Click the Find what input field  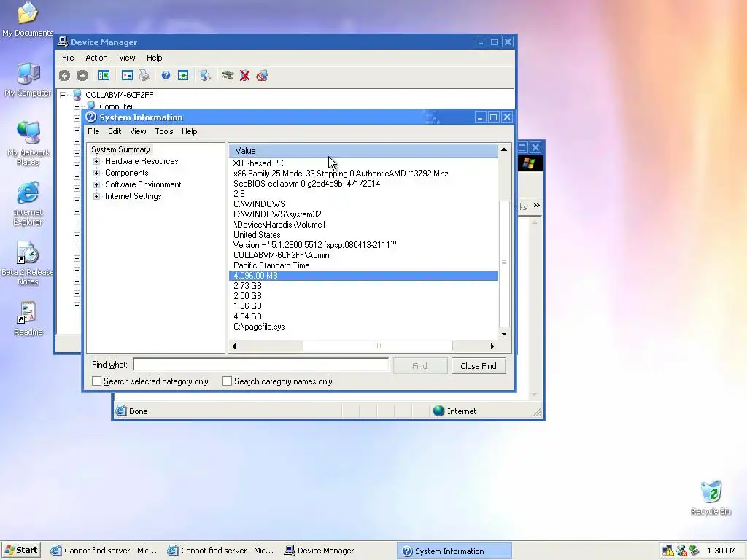click(x=261, y=365)
